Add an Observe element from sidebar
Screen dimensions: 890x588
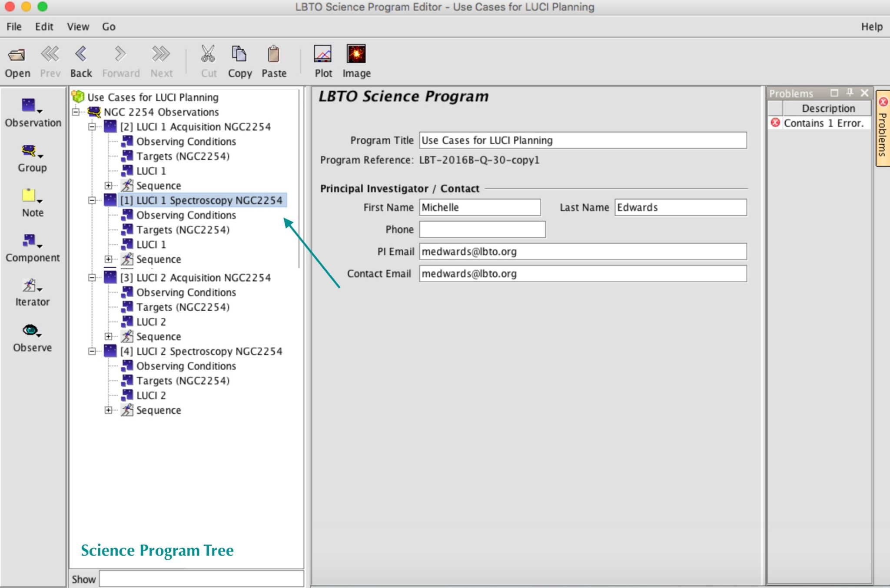point(32,338)
